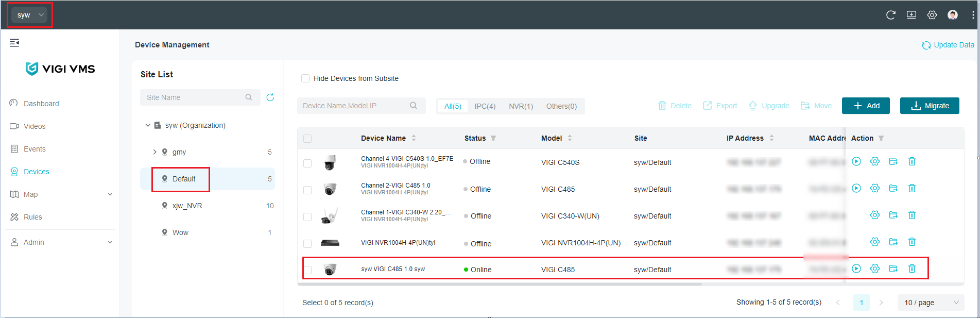Image resolution: width=980 pixels, height=318 pixels.
Task: Tick the select-all devices header checkbox
Action: (307, 139)
